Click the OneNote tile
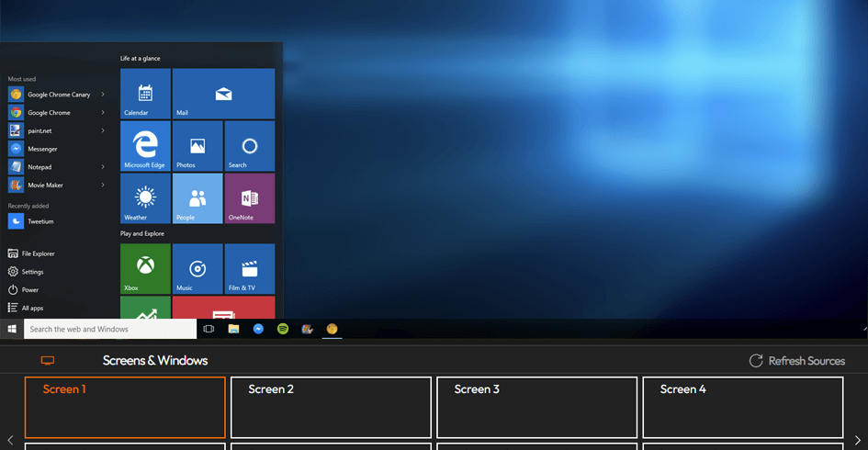This screenshot has height=450, width=868. pyautogui.click(x=250, y=198)
